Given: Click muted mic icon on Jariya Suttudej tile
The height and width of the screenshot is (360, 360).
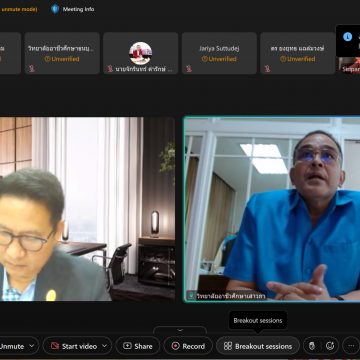Looking at the screenshot, I should pos(189,69).
